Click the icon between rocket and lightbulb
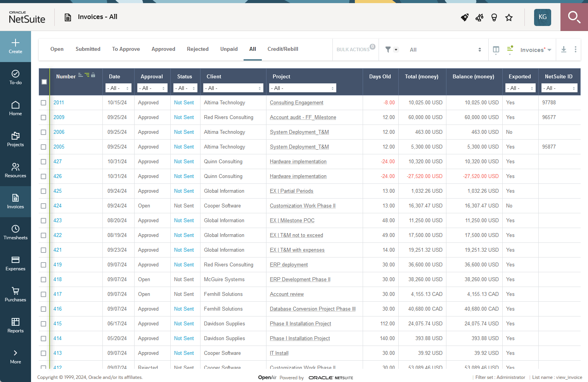 pos(479,17)
